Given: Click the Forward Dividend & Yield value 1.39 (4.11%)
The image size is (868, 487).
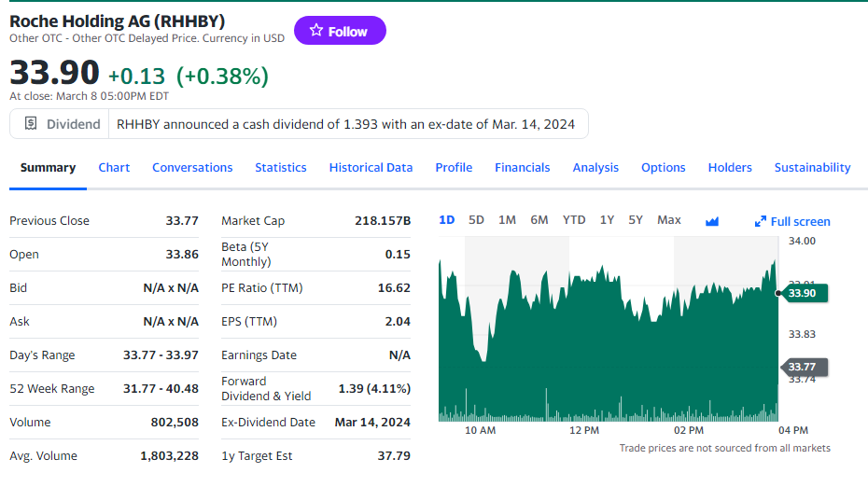Looking at the screenshot, I should (375, 389).
